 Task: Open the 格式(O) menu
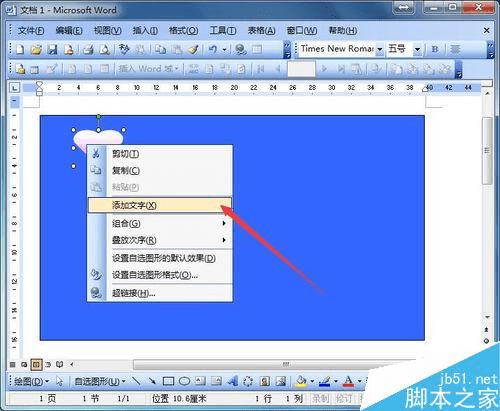click(x=183, y=31)
